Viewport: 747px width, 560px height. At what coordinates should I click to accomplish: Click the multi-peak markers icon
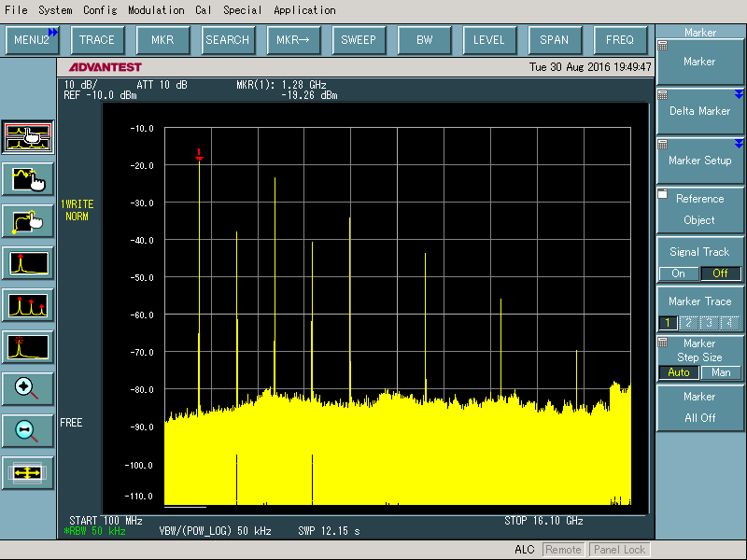point(28,305)
